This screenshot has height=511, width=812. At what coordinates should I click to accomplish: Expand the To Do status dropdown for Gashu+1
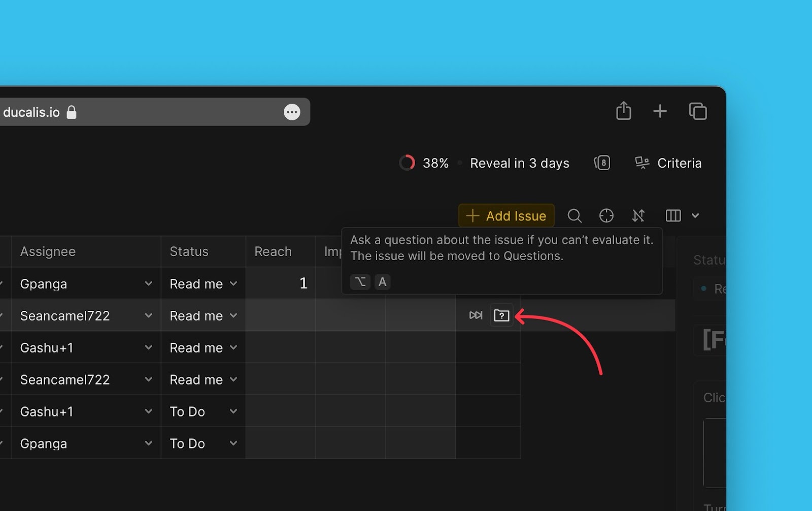[x=233, y=411]
